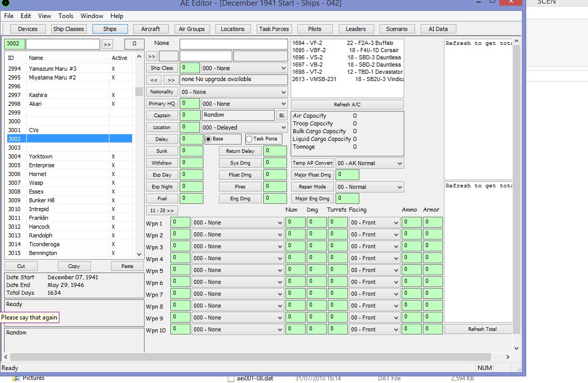Click the Refresh A/C button
The image size is (588, 383).
(x=347, y=104)
